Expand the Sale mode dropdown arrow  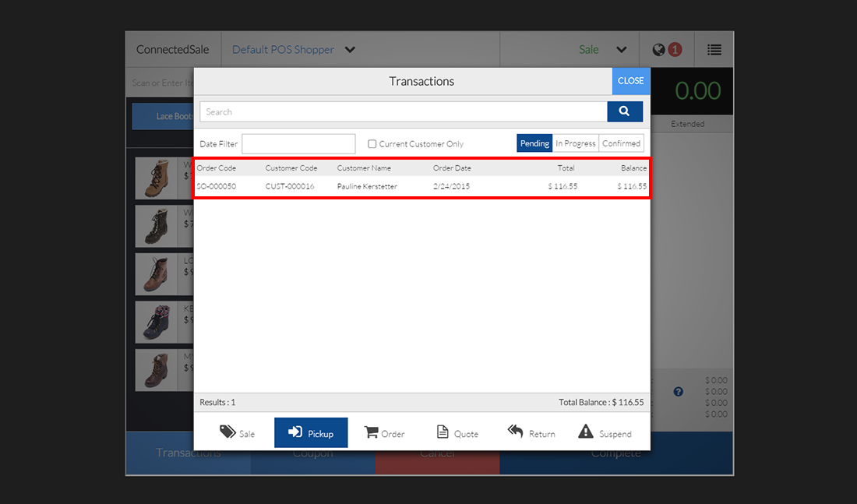(622, 50)
